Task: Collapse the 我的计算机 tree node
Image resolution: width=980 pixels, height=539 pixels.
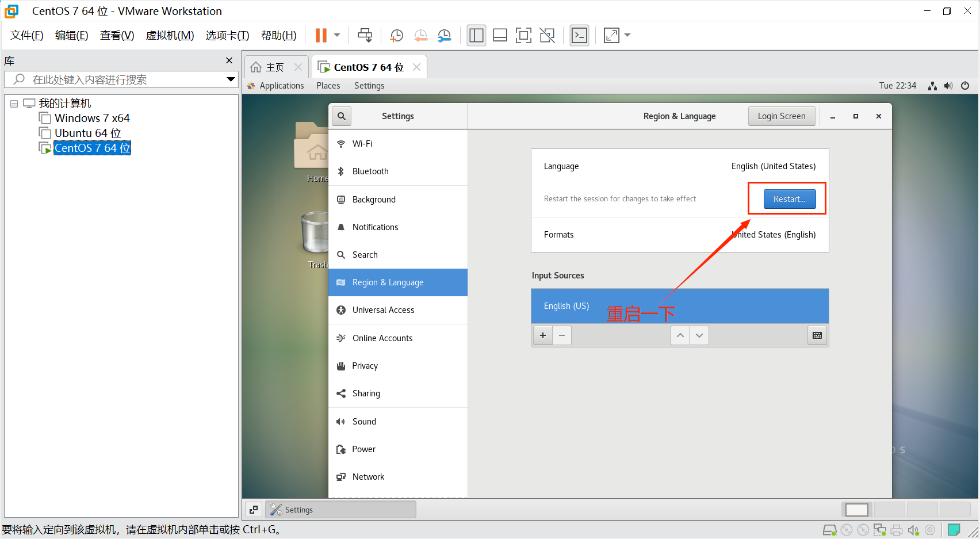Action: click(14, 104)
